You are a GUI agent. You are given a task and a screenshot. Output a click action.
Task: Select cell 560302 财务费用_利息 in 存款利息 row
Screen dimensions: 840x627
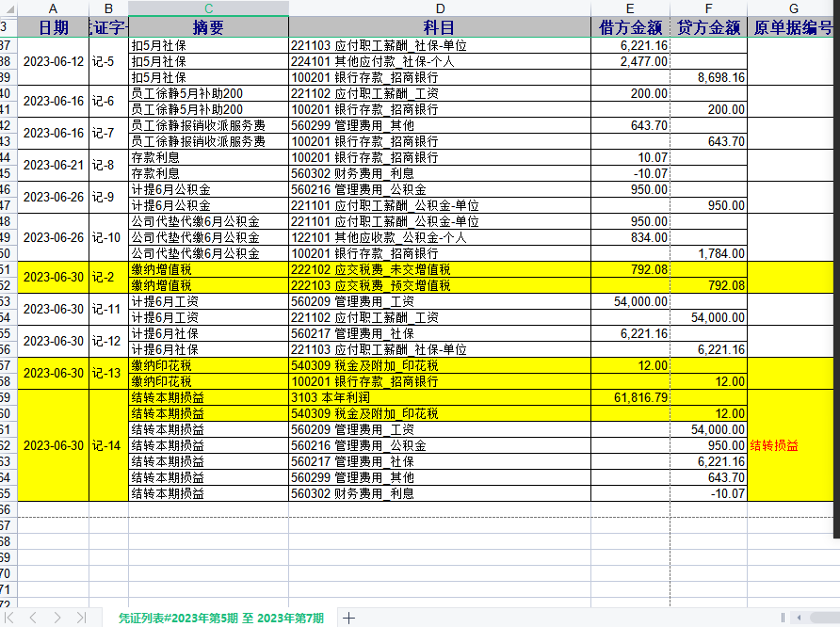[440, 173]
